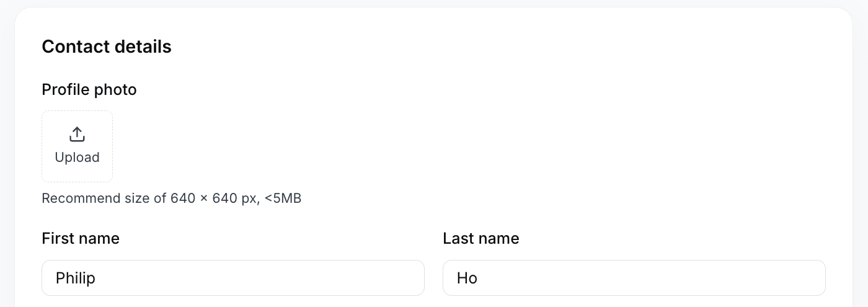Open the Profile photo upload dropzone

[77, 146]
